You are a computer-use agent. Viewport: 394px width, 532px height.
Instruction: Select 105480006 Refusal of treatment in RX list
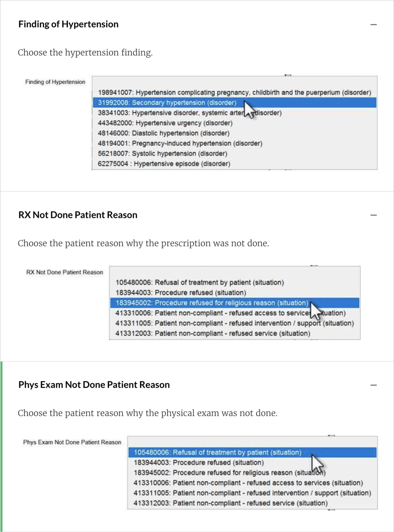[199, 283]
